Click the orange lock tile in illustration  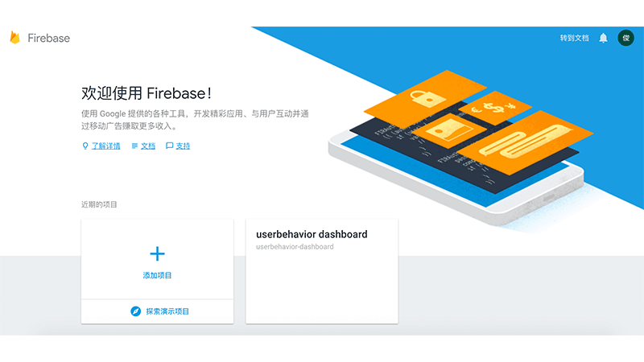pyautogui.click(x=426, y=97)
